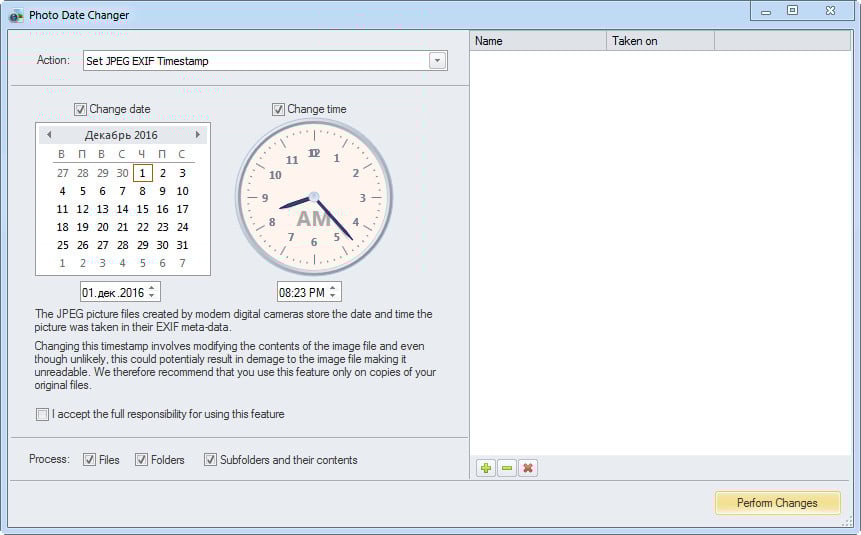
Task: Click the yellow minus remove item icon
Action: tap(507, 468)
